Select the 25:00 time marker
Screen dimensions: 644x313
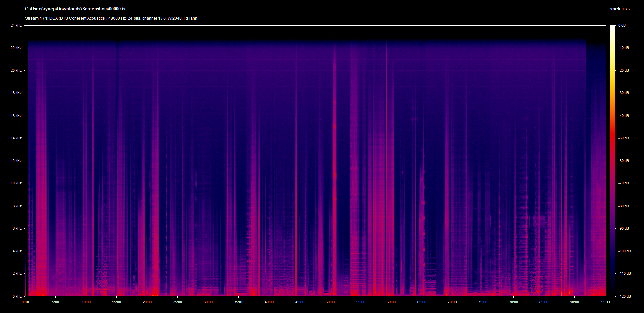(177, 302)
